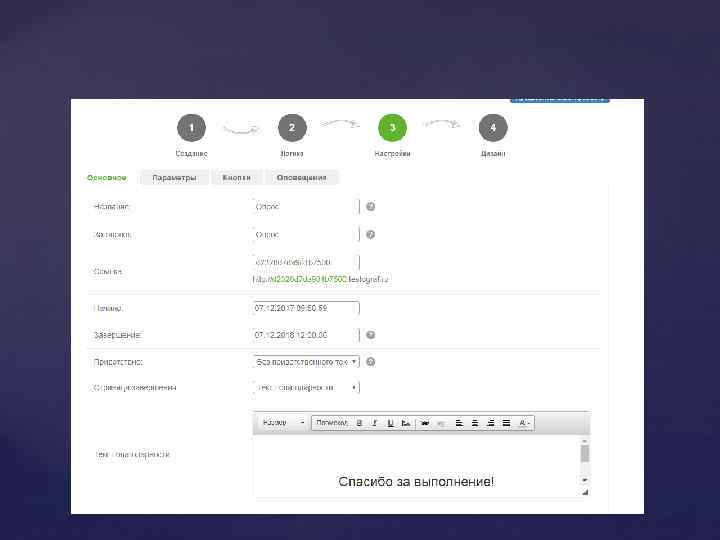Open help icon next to Завершение field
Screen dimensions: 720x540
tap(371, 335)
